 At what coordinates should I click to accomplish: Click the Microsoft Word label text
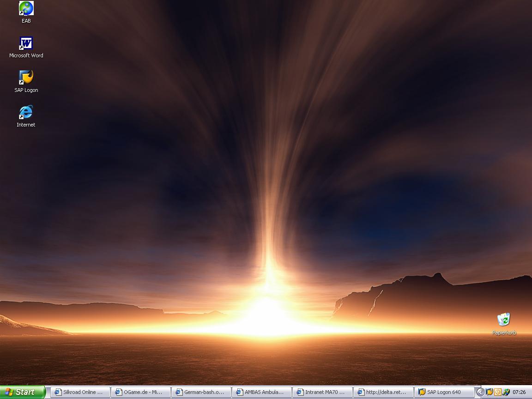26,55
